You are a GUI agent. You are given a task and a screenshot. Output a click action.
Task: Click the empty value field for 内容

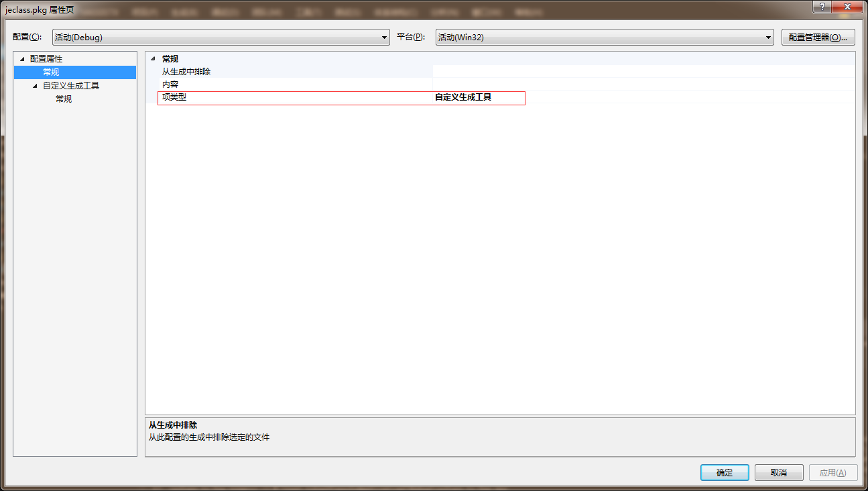coord(643,85)
